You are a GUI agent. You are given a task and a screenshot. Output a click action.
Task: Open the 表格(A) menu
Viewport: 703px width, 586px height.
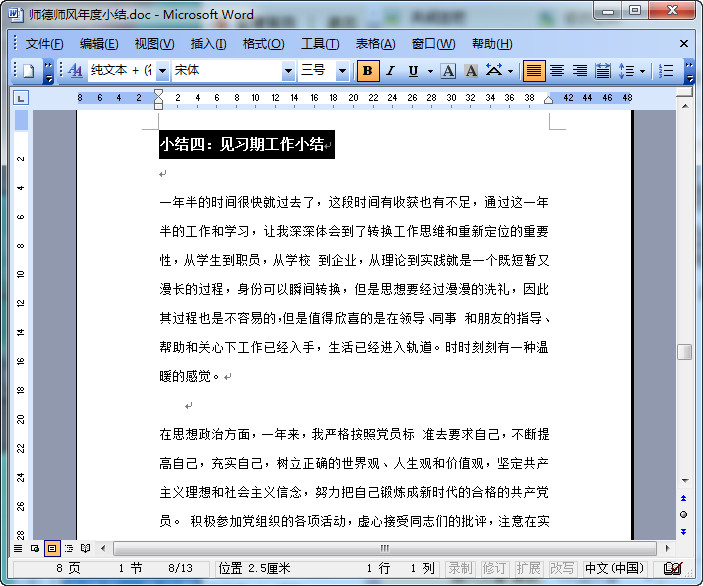375,43
